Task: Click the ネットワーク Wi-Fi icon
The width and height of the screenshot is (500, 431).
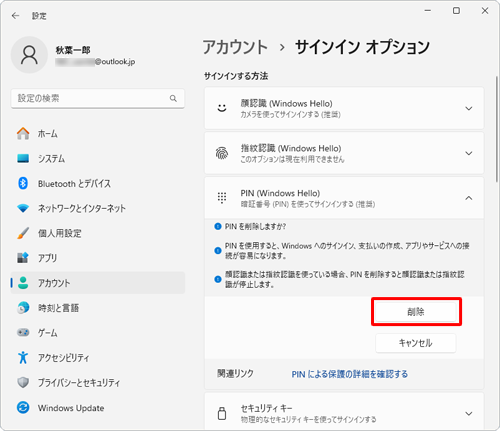Action: pos(23,208)
